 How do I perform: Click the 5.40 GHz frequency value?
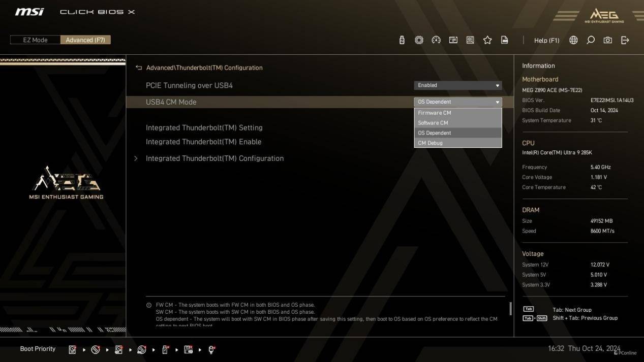601,167
